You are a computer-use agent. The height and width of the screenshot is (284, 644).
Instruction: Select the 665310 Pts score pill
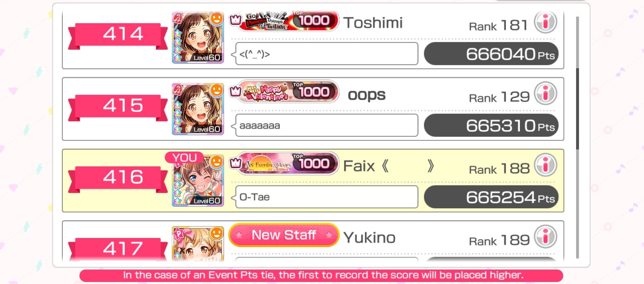(491, 125)
